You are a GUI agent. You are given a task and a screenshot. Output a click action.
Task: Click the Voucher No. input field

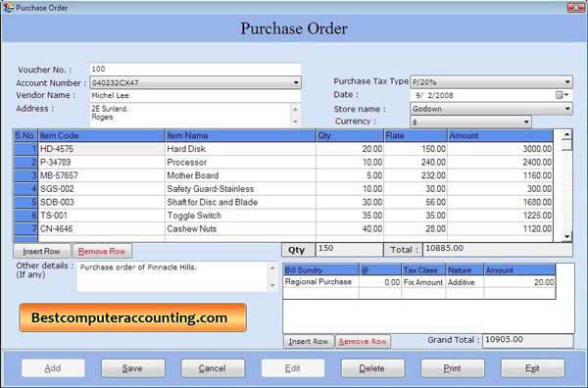coord(195,69)
